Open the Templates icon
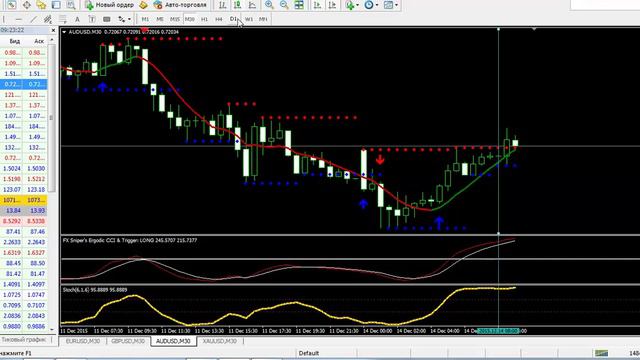 [388, 5]
